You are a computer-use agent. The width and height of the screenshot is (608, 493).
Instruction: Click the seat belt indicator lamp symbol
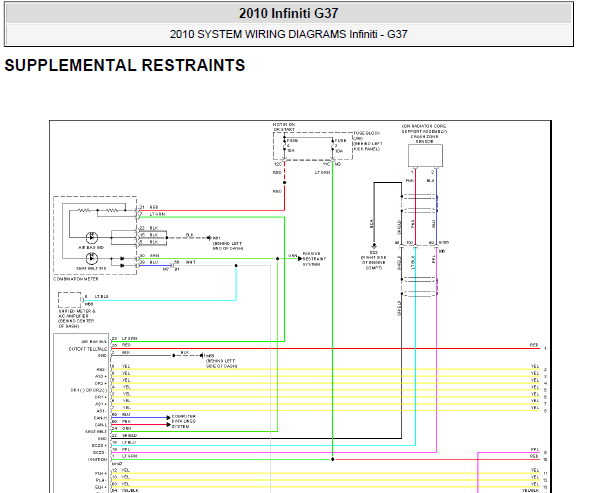pos(92,258)
